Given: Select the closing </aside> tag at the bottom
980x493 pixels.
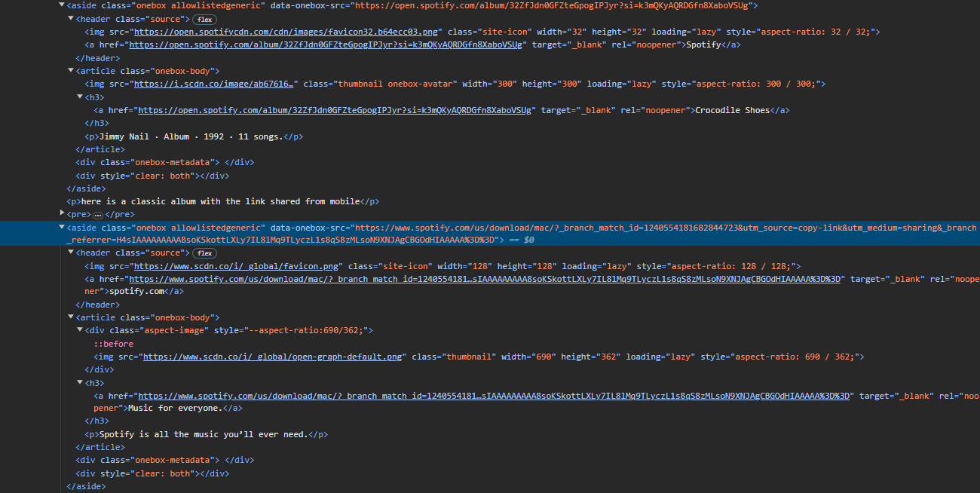Looking at the screenshot, I should pos(86,486).
